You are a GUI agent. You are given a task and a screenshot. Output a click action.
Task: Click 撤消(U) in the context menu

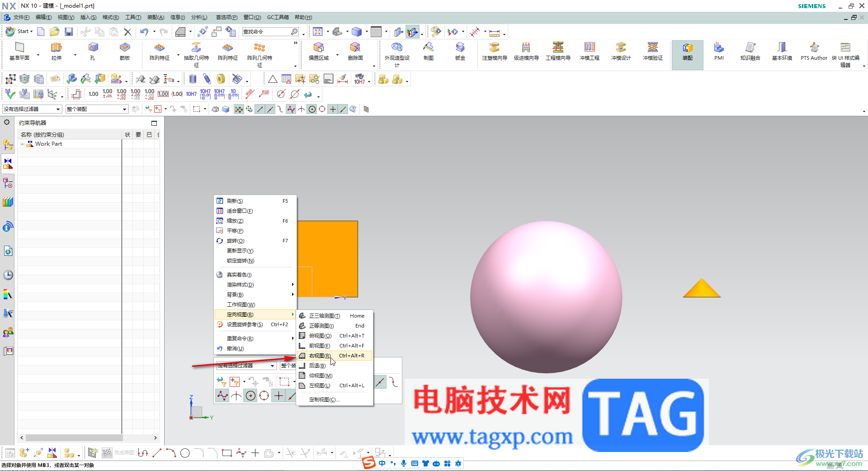coord(255,348)
